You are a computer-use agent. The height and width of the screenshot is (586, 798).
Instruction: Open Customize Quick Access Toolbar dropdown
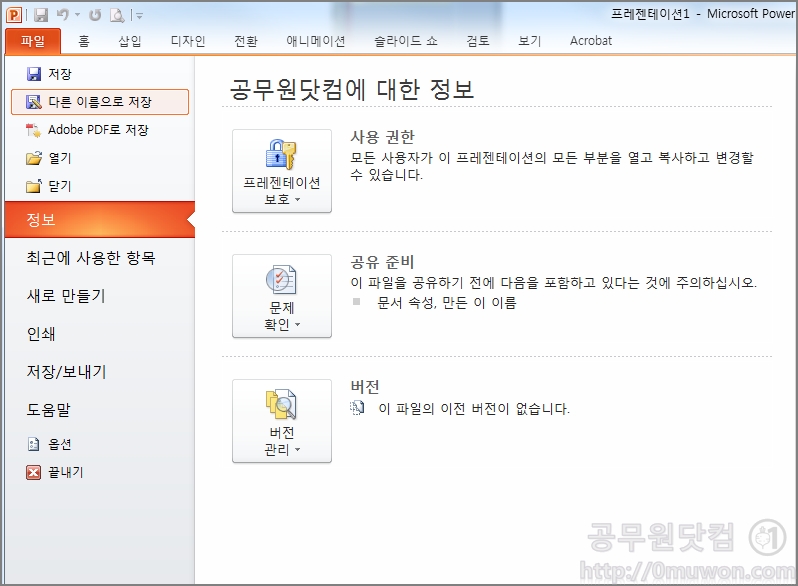coord(139,16)
